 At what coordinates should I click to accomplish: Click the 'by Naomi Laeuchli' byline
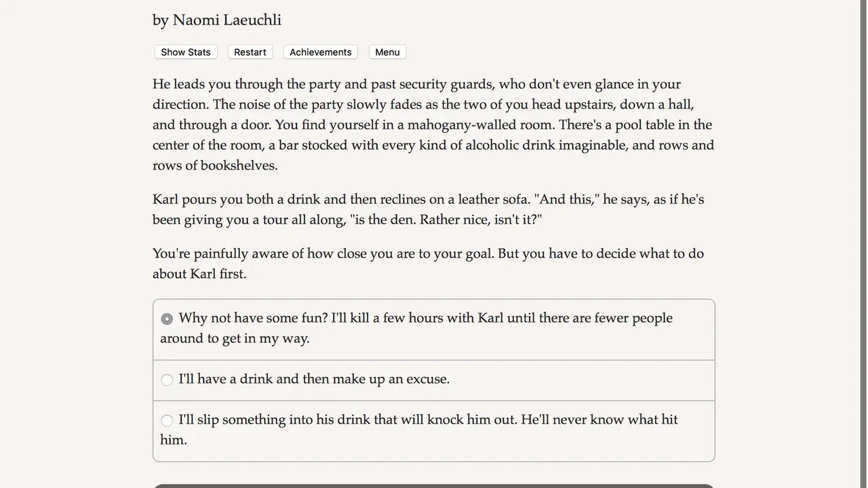point(216,20)
